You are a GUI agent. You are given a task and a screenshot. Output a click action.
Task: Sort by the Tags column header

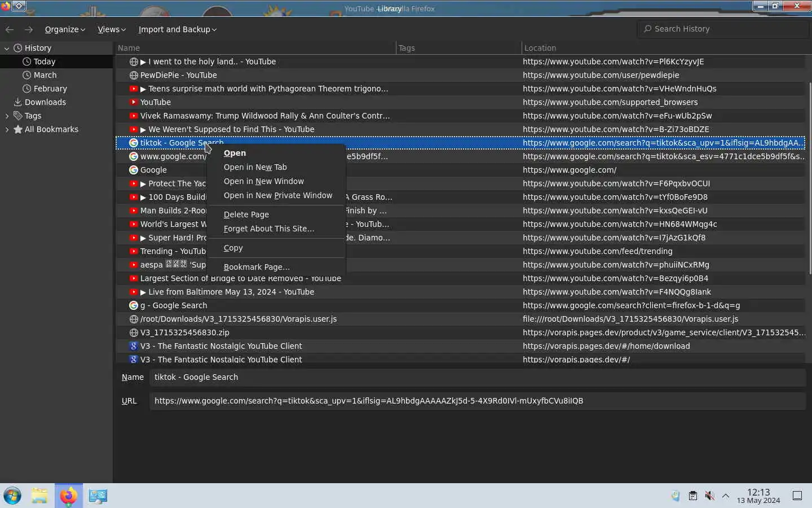click(458, 48)
